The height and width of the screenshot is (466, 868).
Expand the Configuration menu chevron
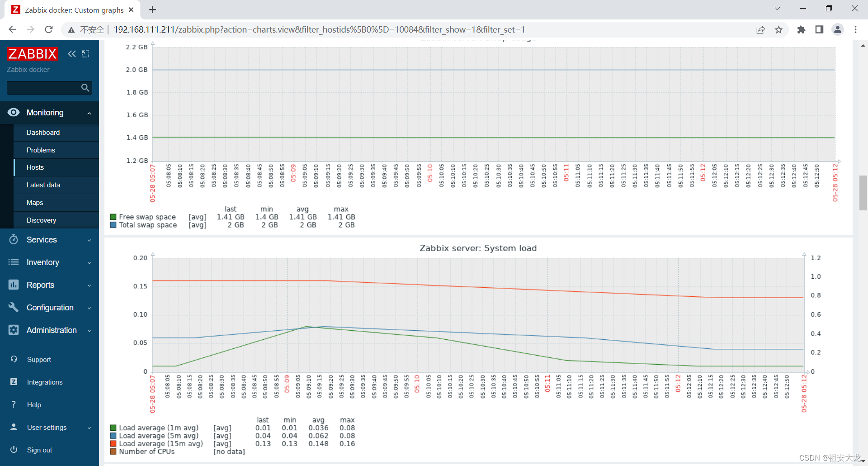[89, 308]
